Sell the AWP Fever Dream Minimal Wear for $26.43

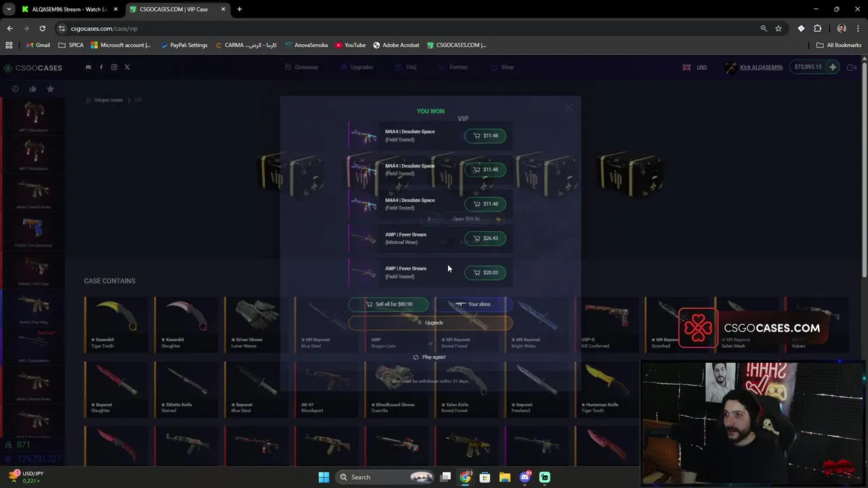tap(485, 238)
